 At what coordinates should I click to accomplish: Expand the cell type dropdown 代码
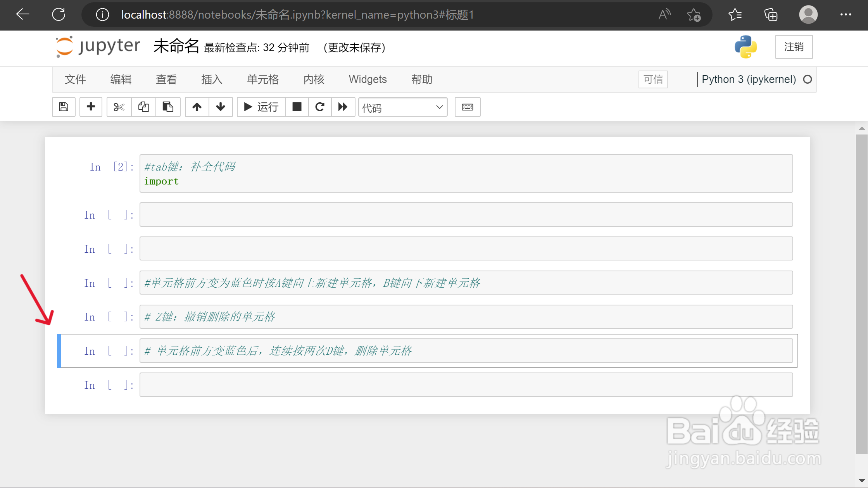(x=402, y=107)
